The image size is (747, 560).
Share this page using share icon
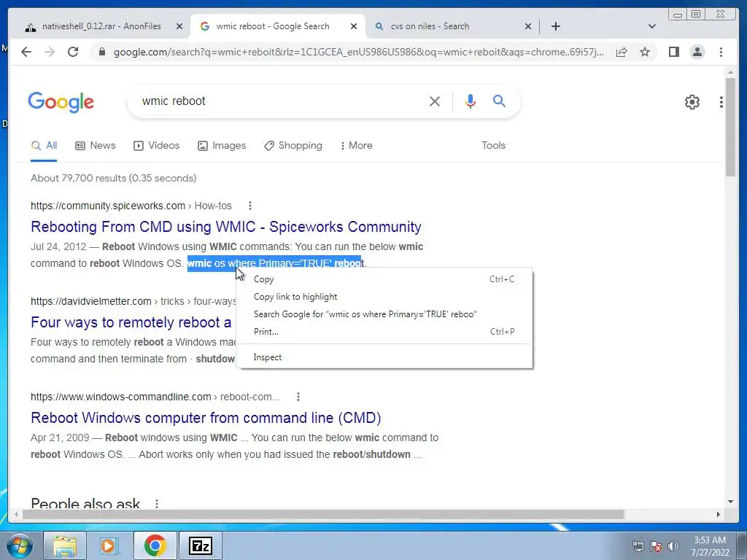point(622,52)
